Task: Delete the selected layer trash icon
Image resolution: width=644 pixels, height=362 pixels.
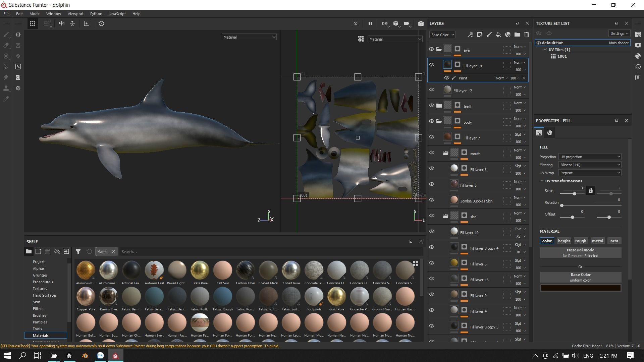Action: click(527, 35)
